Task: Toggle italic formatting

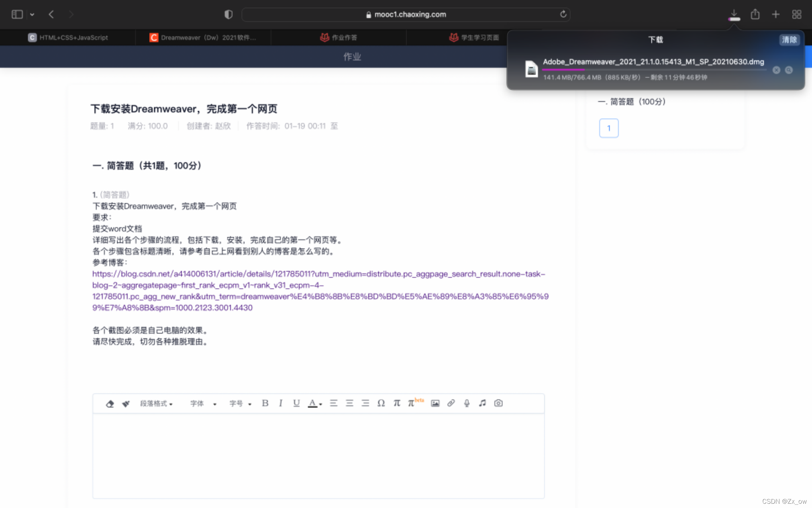Action: pos(280,403)
